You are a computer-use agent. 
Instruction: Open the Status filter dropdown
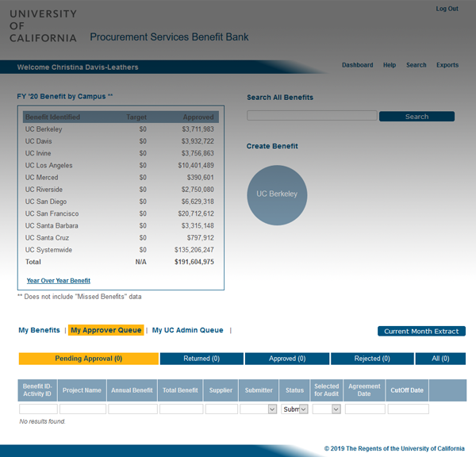(x=294, y=409)
